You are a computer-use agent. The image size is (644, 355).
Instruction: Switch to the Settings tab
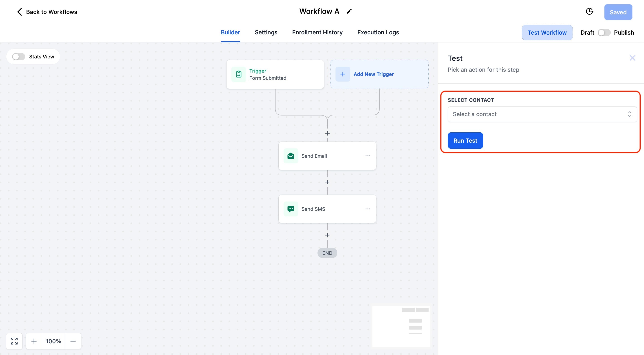(266, 33)
